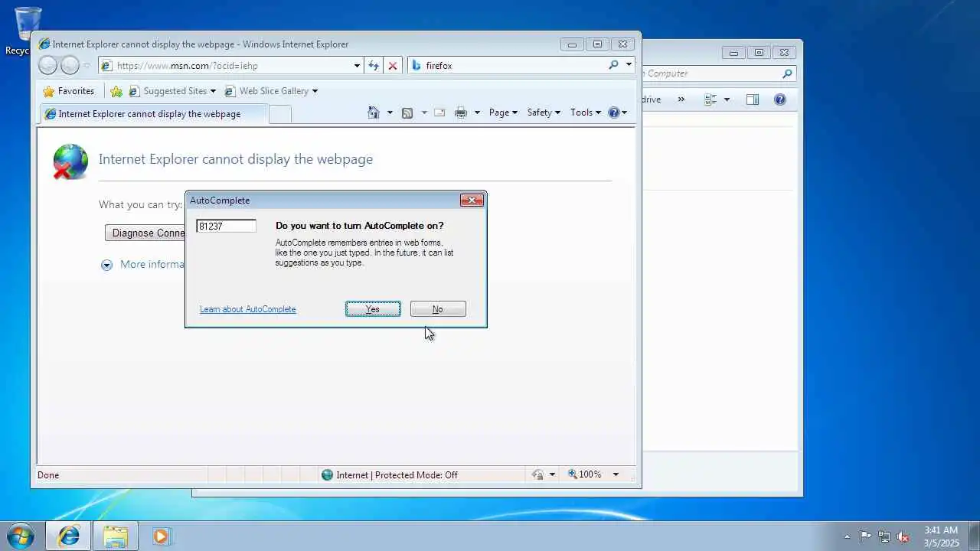The height and width of the screenshot is (551, 980).
Task: Click Yes to turn AutoComplete on
Action: pos(373,309)
